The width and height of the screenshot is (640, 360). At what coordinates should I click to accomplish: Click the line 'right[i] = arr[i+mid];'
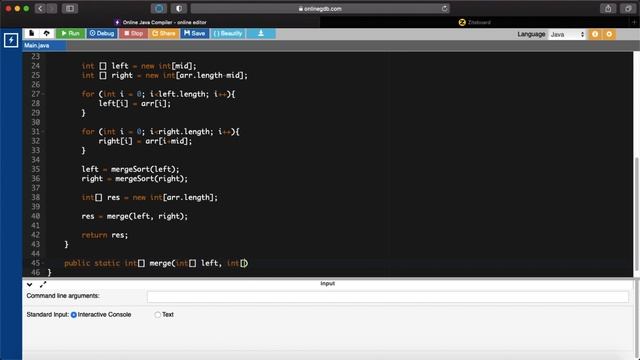point(145,141)
